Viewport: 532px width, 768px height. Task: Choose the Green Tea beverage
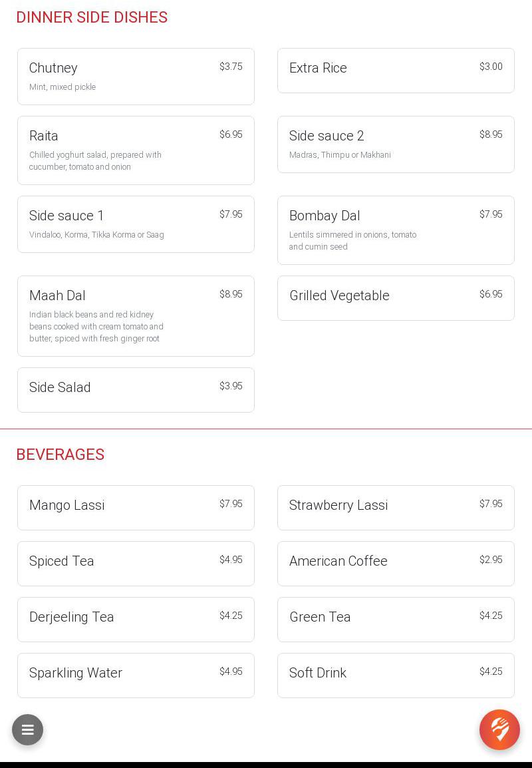(x=396, y=620)
